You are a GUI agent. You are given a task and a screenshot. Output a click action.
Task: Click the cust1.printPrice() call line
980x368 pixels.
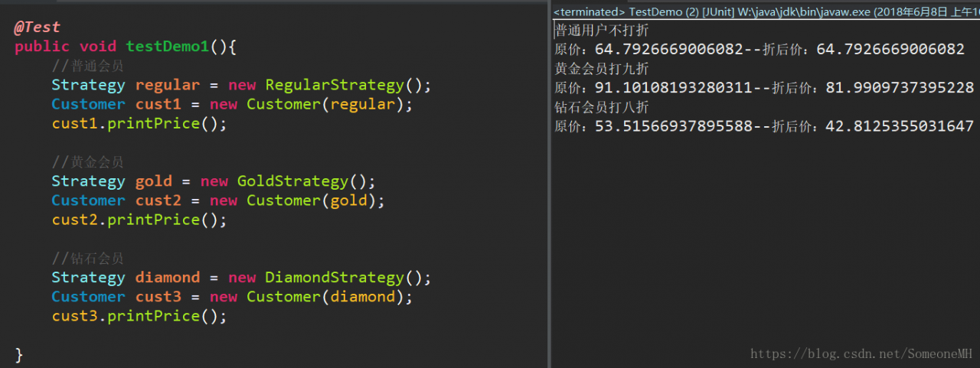pos(139,123)
